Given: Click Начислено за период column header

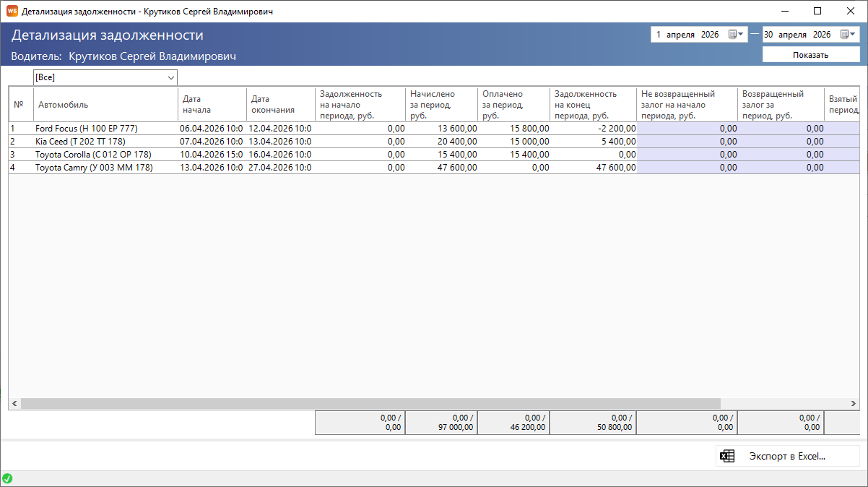Looking at the screenshot, I should pyautogui.click(x=442, y=104).
